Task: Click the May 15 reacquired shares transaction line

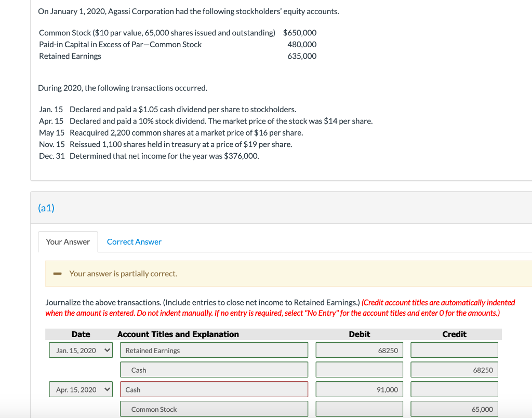Action: pyautogui.click(x=171, y=132)
